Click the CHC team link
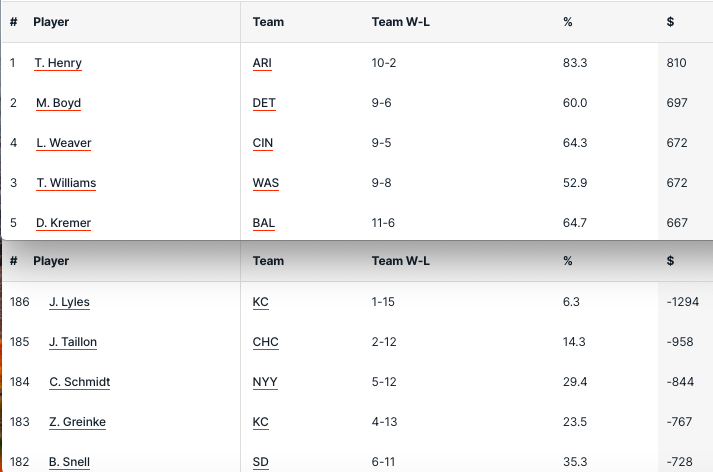Image resolution: width=713 pixels, height=472 pixels. 265,342
